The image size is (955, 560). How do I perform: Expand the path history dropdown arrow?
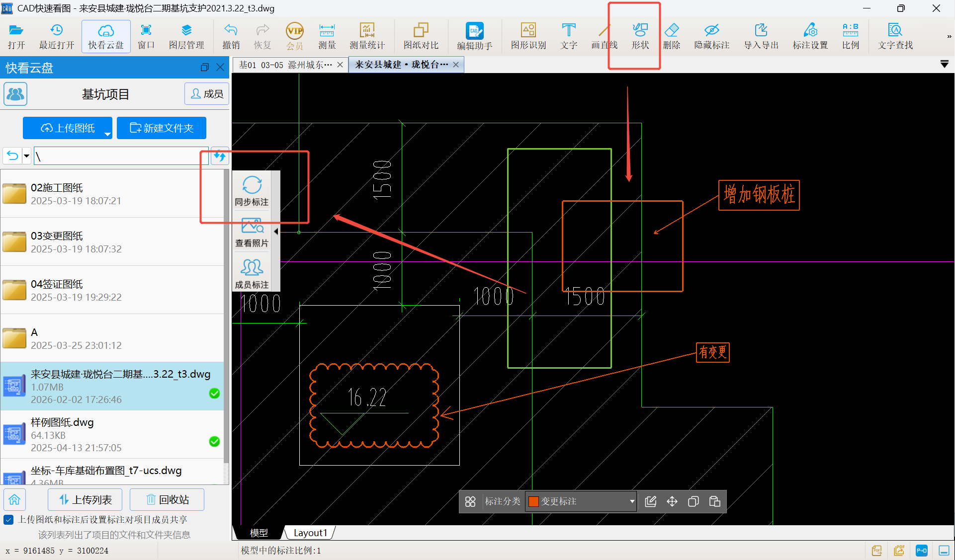(27, 156)
